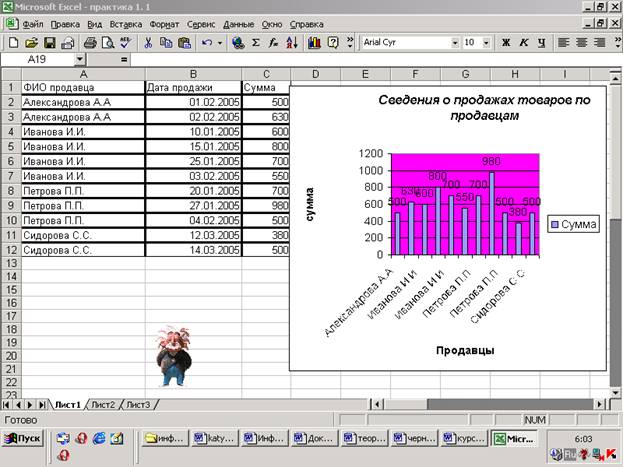Viewport: 623px width, 467px height.
Task: Toggle Italic formatting button
Action: [523, 43]
